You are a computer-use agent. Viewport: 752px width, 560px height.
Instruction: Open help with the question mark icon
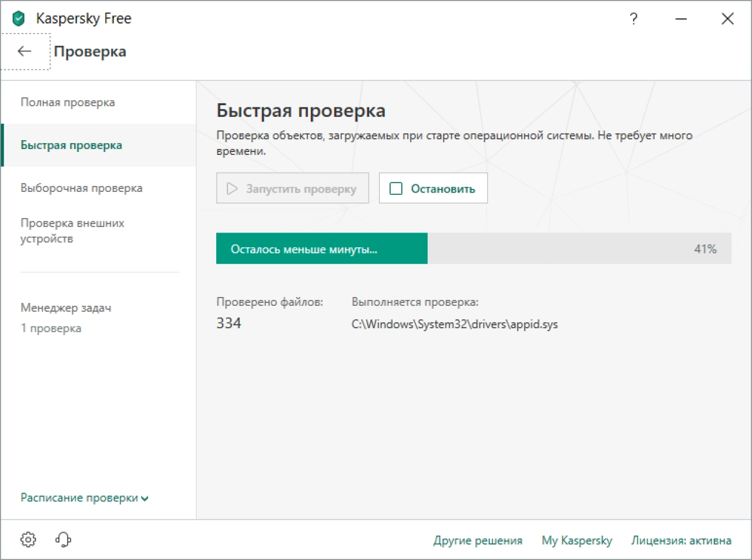(x=633, y=19)
